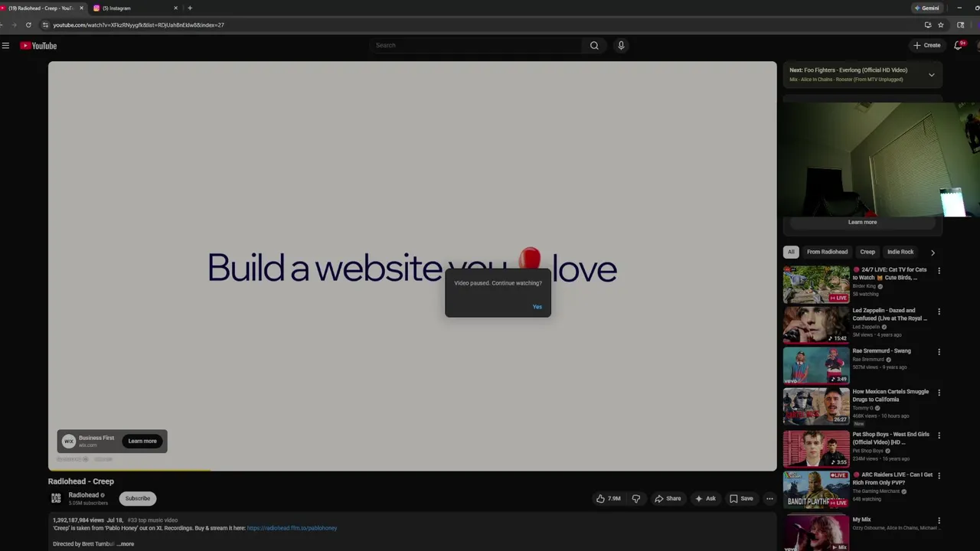Click Learn more on Wix ad overlay
This screenshot has width=980, height=551.
point(142,441)
